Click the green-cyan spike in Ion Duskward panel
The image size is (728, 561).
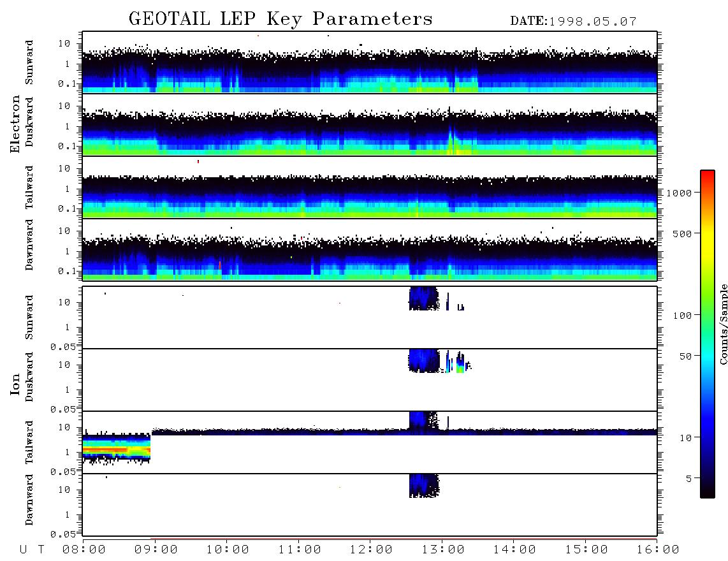[460, 363]
